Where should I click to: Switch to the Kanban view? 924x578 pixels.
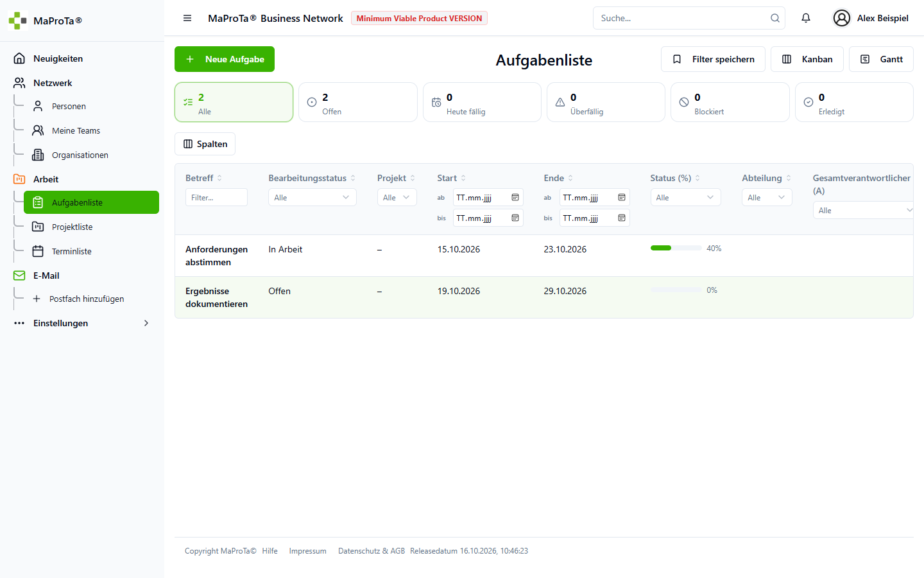pyautogui.click(x=807, y=59)
